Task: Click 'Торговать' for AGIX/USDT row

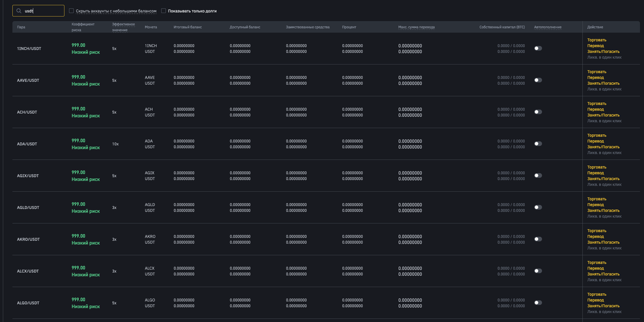Action: (x=597, y=167)
